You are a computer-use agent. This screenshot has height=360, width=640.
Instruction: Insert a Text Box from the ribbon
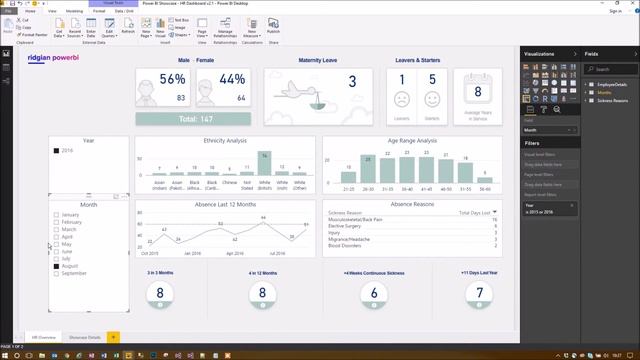pyautogui.click(x=179, y=20)
